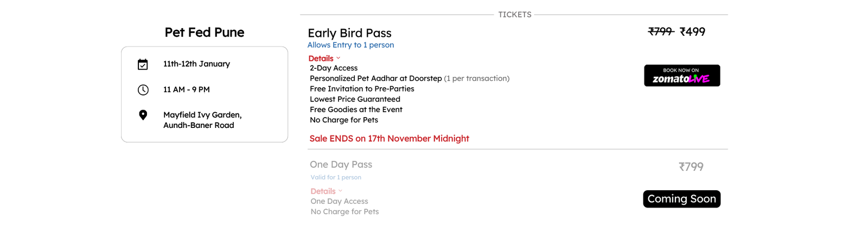Click the Zomato Live logo button
The image size is (868, 226).
pos(682,75)
